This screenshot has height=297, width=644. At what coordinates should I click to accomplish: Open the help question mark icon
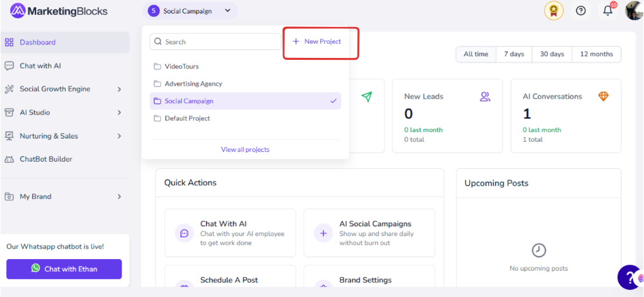click(x=581, y=11)
